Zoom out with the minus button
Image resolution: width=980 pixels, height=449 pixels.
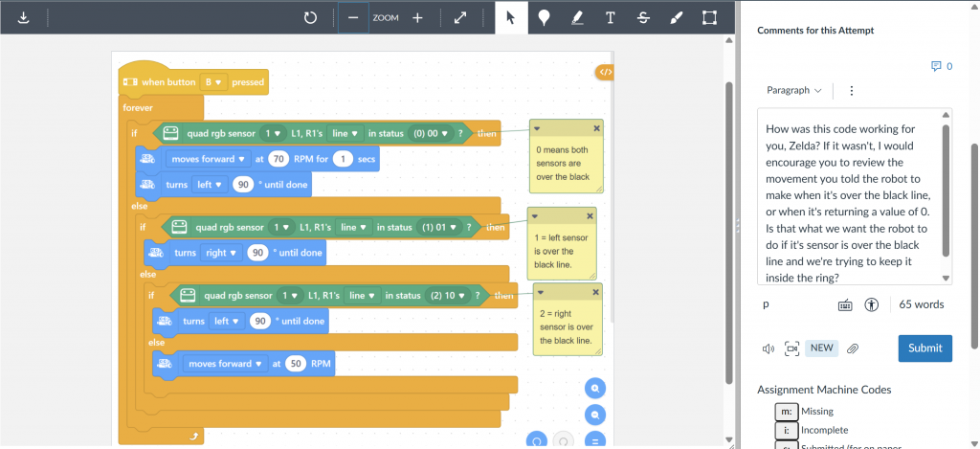353,18
